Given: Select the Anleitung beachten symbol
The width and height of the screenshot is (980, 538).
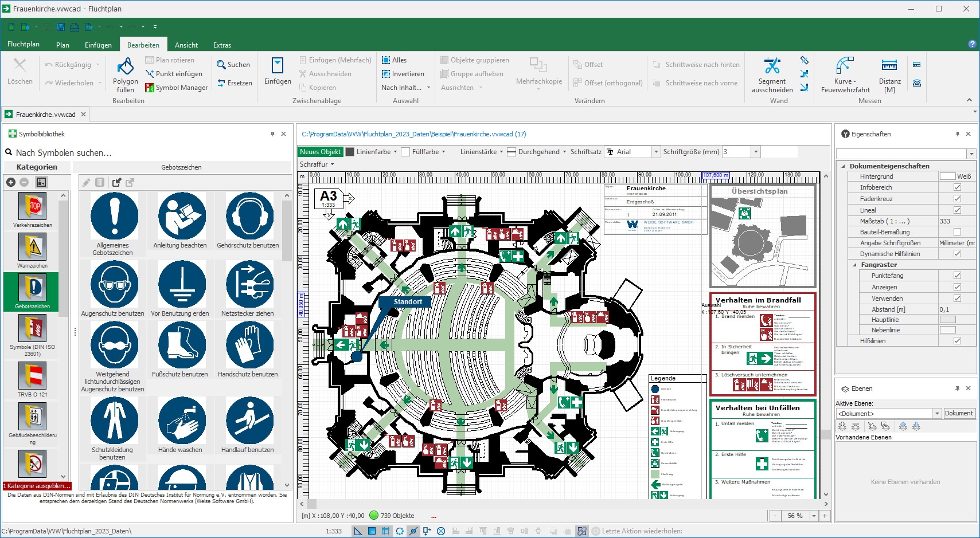Looking at the screenshot, I should 180,221.
